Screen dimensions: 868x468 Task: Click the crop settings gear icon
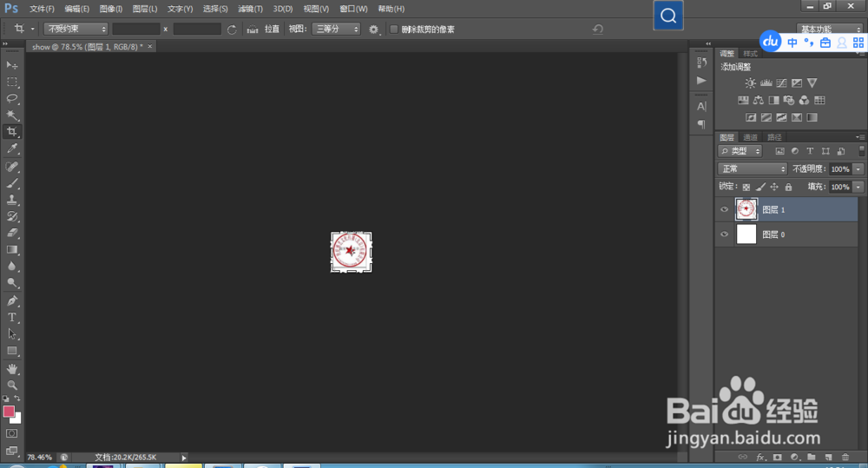tap(373, 30)
